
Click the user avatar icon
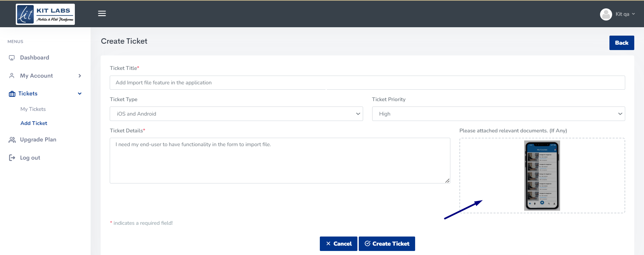pos(606,14)
